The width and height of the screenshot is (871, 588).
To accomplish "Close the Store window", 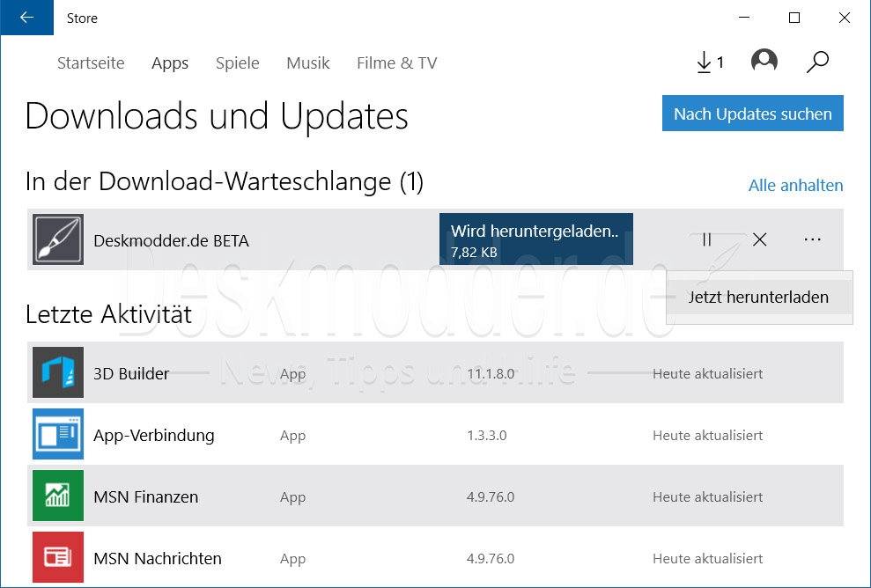I will (845, 18).
